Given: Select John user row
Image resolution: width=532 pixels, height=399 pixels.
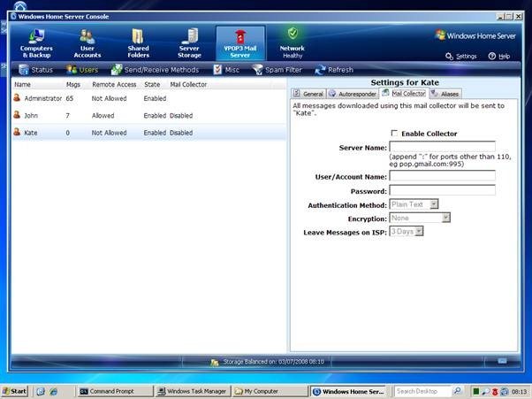Looking at the screenshot, I should point(148,116).
